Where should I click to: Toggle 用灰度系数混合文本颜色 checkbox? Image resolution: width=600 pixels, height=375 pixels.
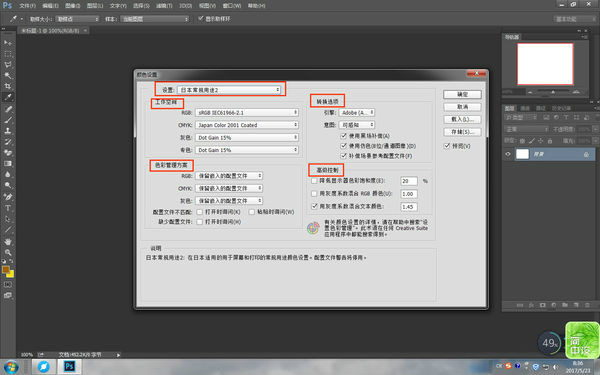coord(314,206)
